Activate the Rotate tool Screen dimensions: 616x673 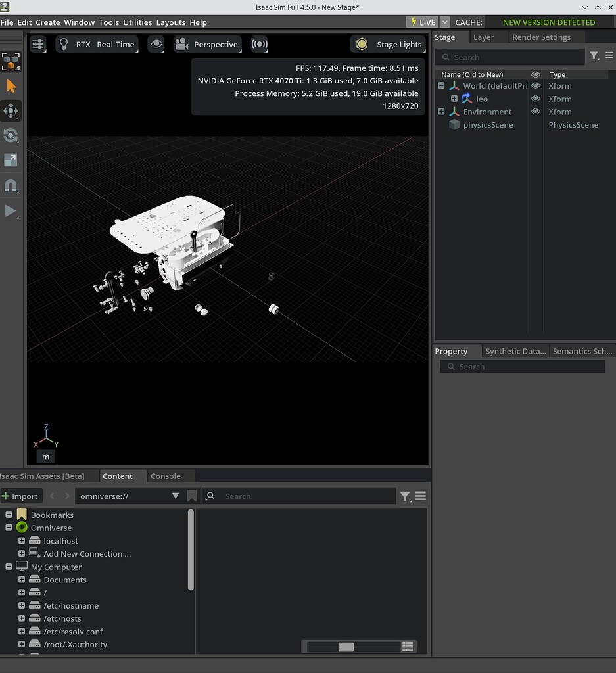[11, 135]
